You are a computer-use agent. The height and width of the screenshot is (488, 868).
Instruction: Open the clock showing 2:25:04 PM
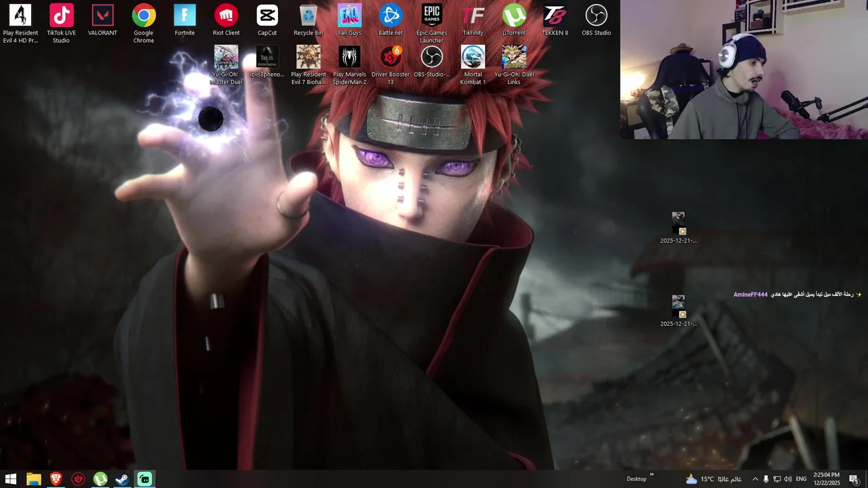coord(826,479)
